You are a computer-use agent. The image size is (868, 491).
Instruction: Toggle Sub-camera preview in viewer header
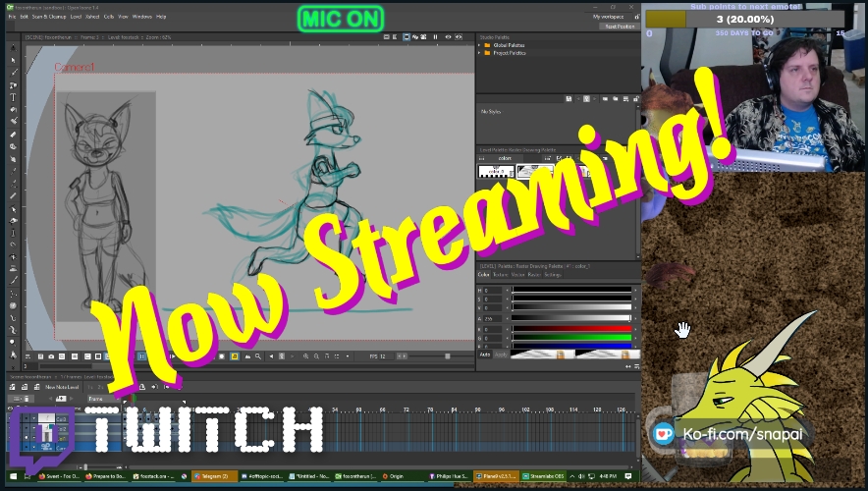(x=459, y=37)
